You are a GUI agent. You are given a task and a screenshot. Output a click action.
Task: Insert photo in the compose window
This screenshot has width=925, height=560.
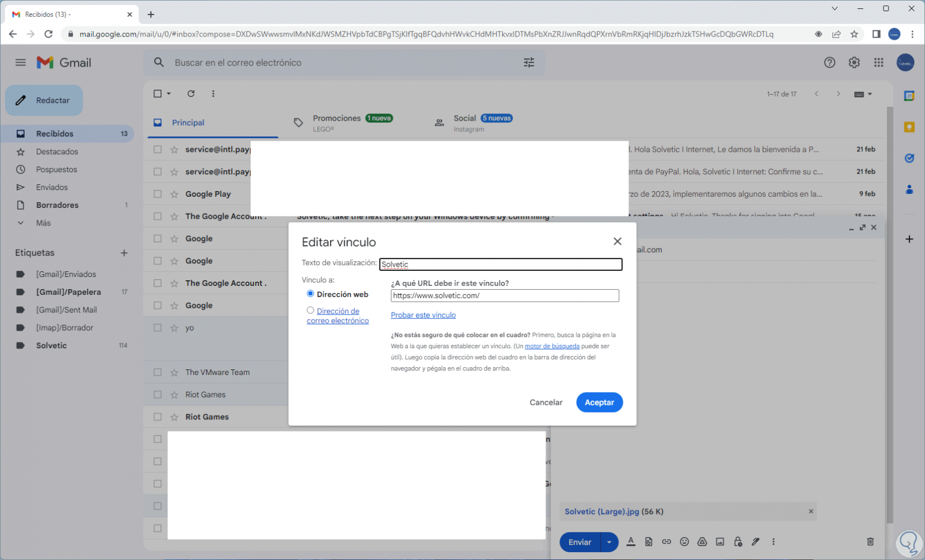pos(720,542)
